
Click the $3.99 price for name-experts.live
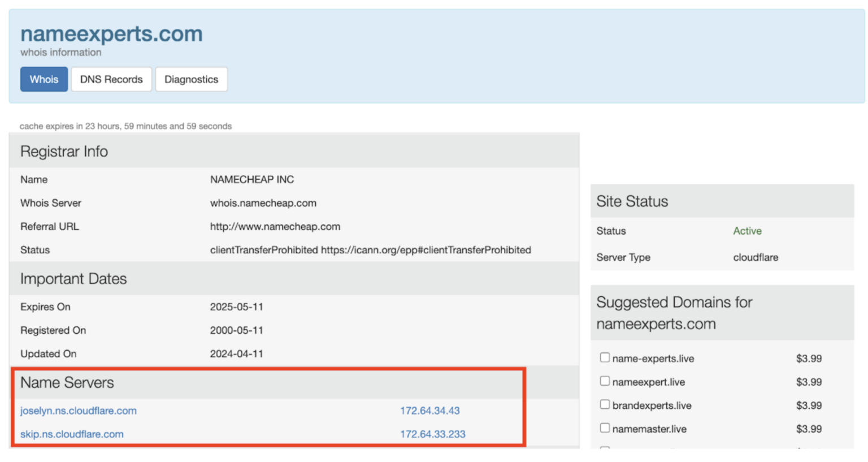(x=809, y=359)
